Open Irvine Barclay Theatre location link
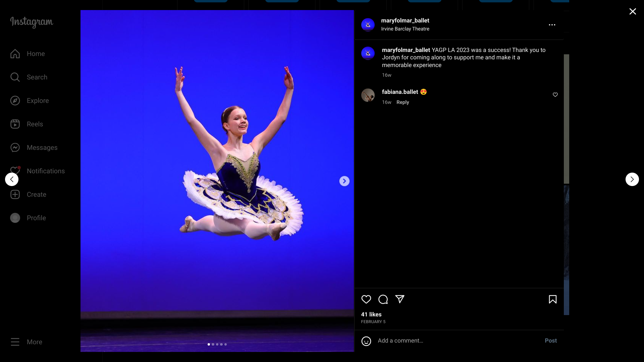 tap(405, 29)
